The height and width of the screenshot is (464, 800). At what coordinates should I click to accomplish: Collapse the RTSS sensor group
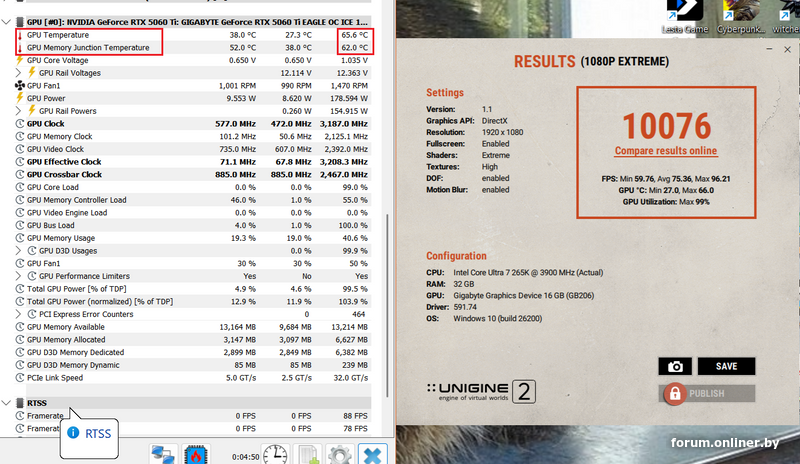[6, 403]
